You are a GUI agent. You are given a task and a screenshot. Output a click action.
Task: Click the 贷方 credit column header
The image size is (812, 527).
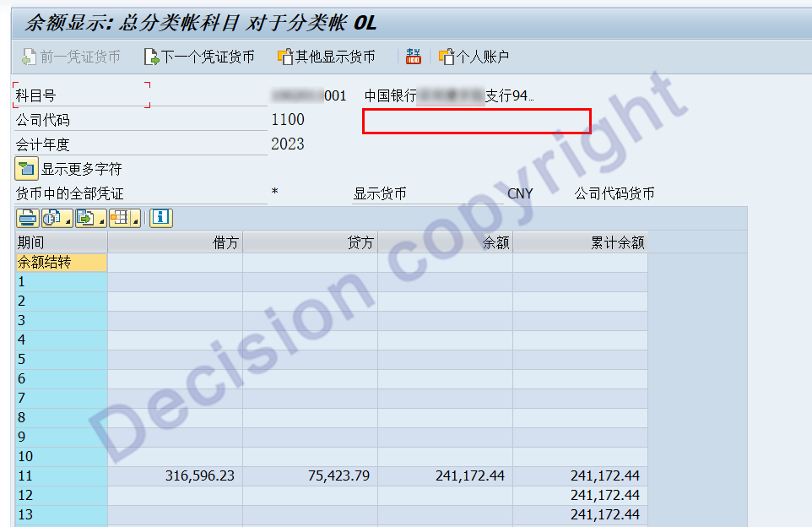[x=310, y=242]
